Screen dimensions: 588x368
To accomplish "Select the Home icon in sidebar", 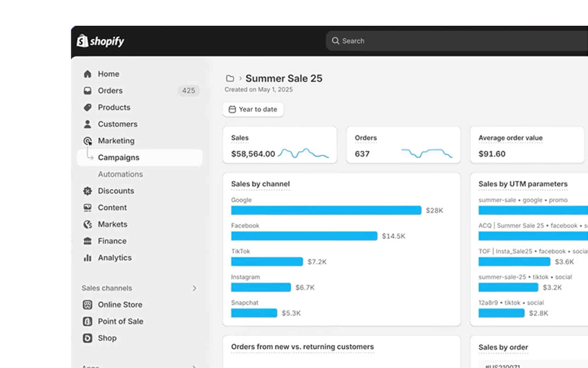I will [x=87, y=74].
